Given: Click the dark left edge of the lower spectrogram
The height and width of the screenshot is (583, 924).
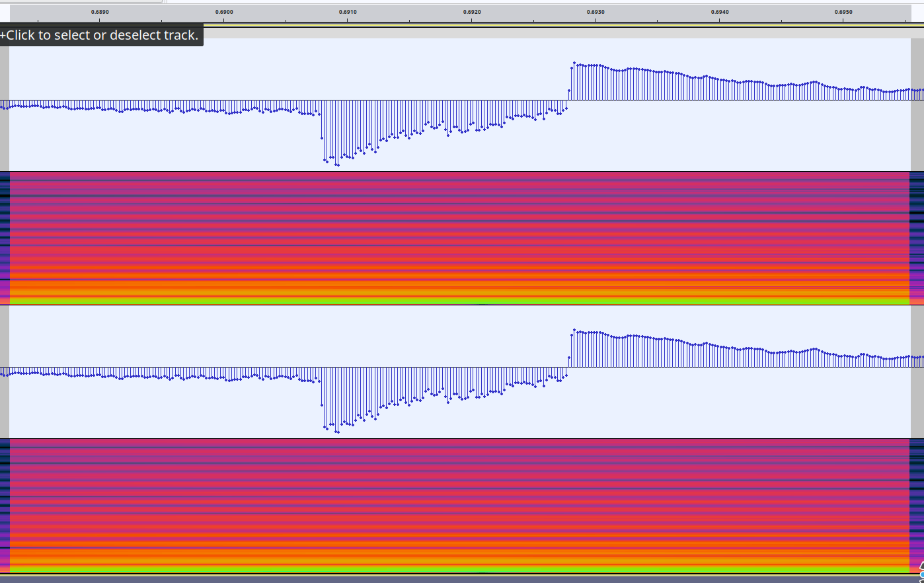Looking at the screenshot, I should click(5, 505).
